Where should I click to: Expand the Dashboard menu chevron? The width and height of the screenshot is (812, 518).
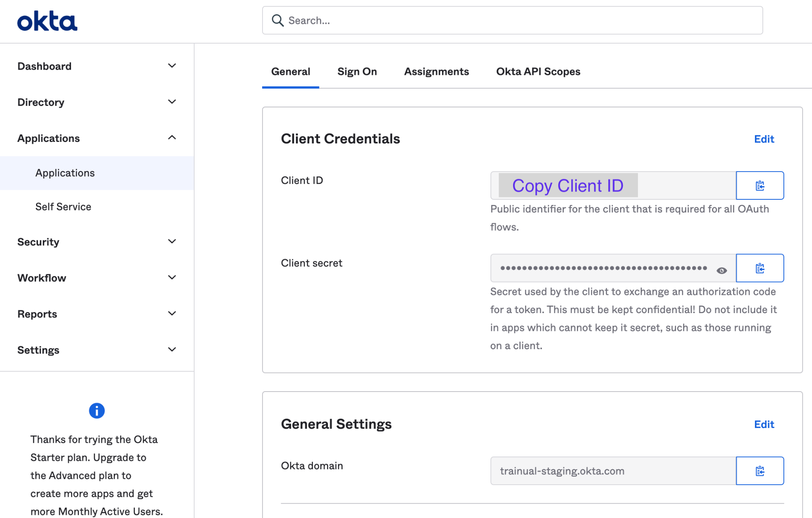tap(172, 66)
